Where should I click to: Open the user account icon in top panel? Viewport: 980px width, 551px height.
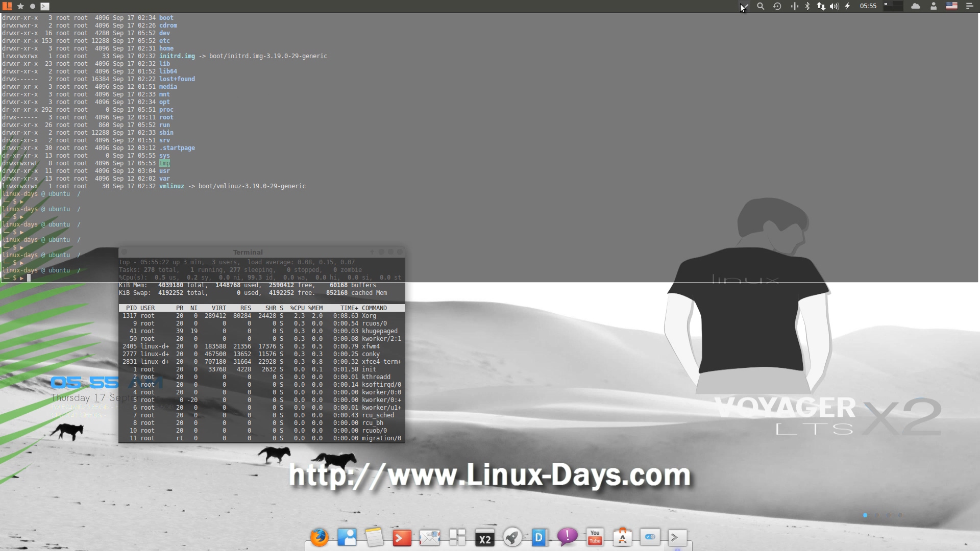pos(934,6)
